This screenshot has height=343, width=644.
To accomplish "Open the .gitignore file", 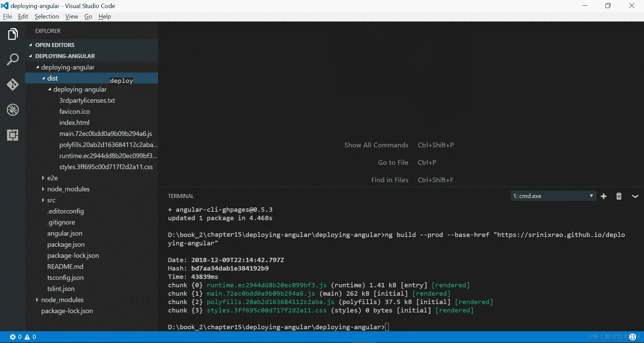I will pos(61,222).
